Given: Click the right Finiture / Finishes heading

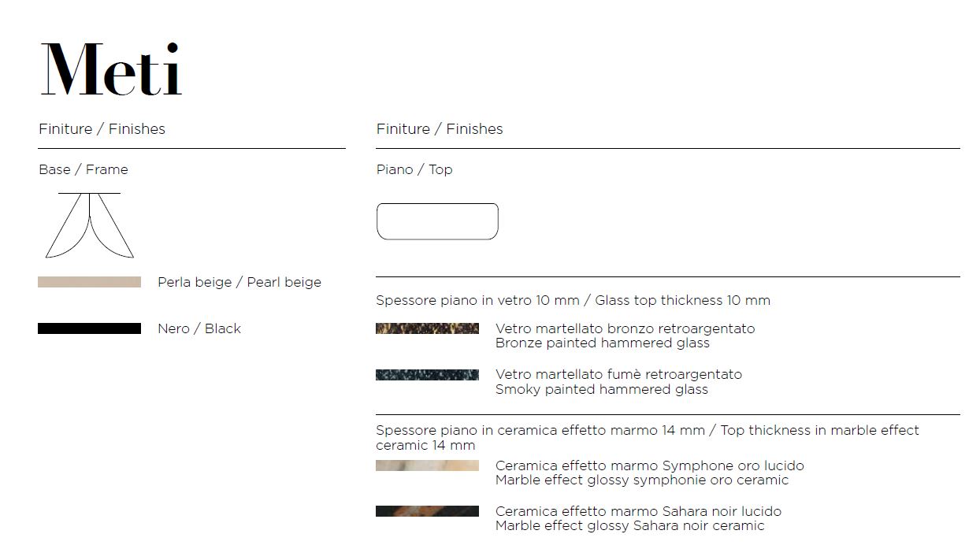Looking at the screenshot, I should (x=440, y=129).
